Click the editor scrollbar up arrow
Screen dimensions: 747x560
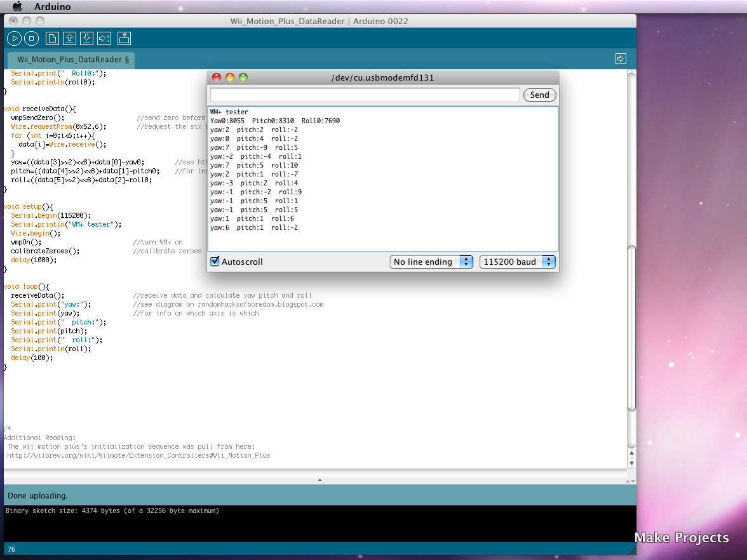click(x=631, y=453)
